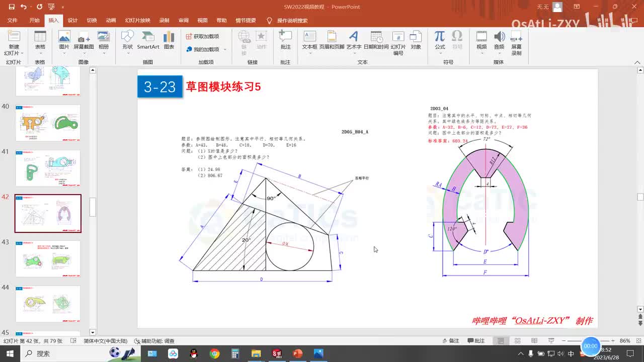Viewport: 644px width, 362px height.
Task: Click 辅助功能: 调查 accessibility status
Action: tap(154, 341)
